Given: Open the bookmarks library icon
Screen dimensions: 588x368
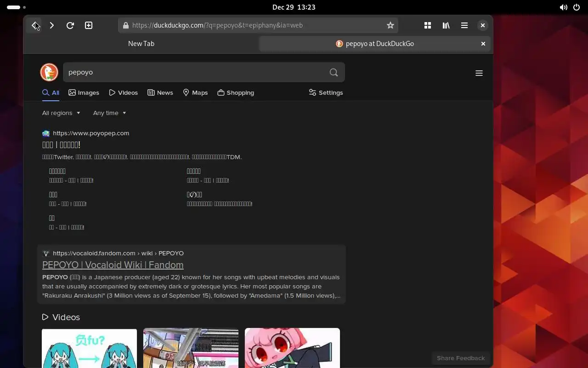Looking at the screenshot, I should click(446, 25).
